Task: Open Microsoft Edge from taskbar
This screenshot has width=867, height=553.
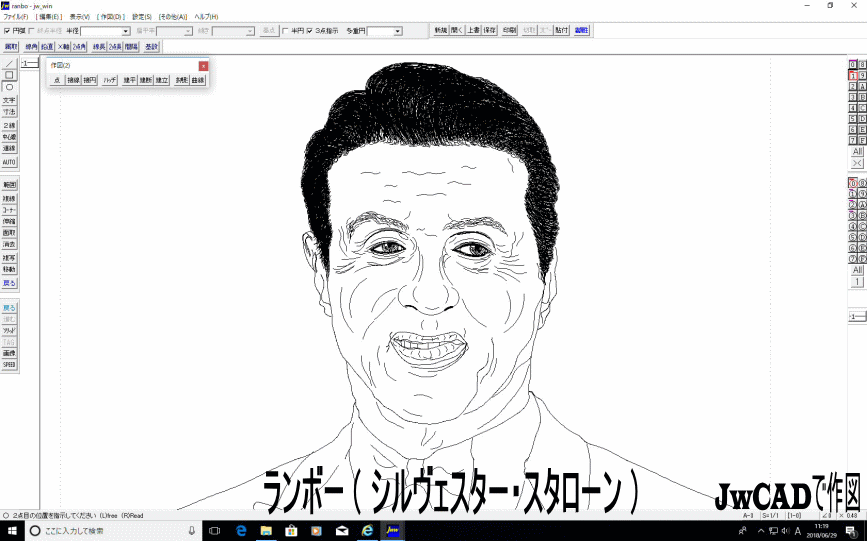Action: coord(241,531)
